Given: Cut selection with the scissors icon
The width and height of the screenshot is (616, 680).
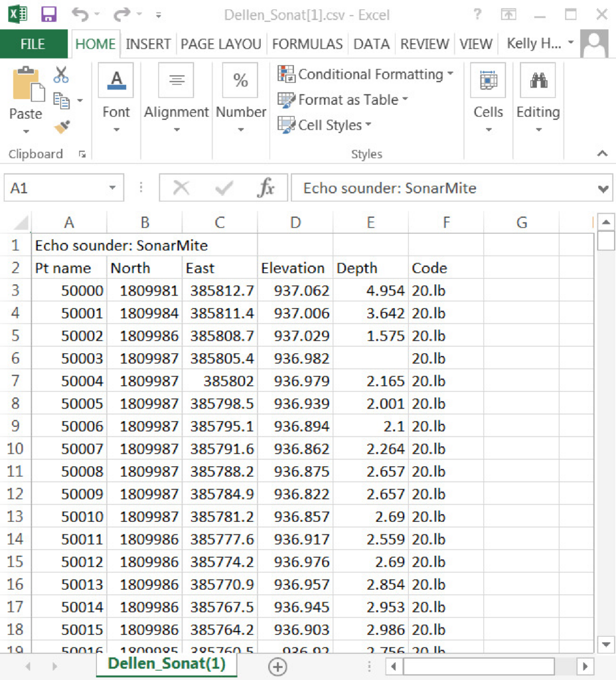Looking at the screenshot, I should [61, 75].
